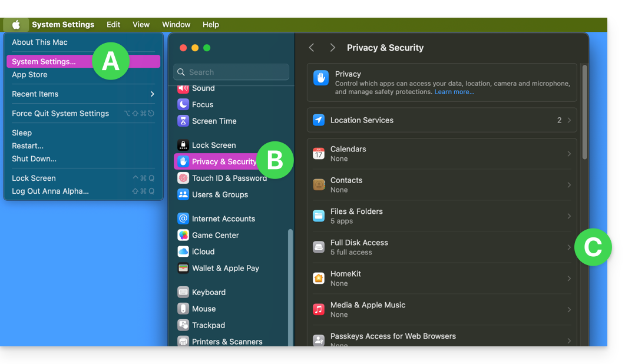625x364 pixels.
Task: Click the Touch ID fingerprint icon
Action: pos(183,178)
